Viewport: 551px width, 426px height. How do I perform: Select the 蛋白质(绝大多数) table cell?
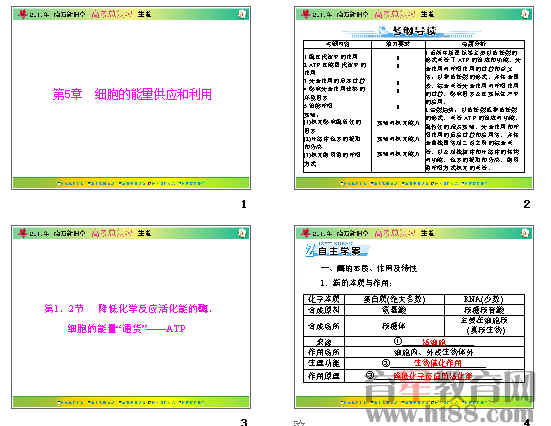395,299
